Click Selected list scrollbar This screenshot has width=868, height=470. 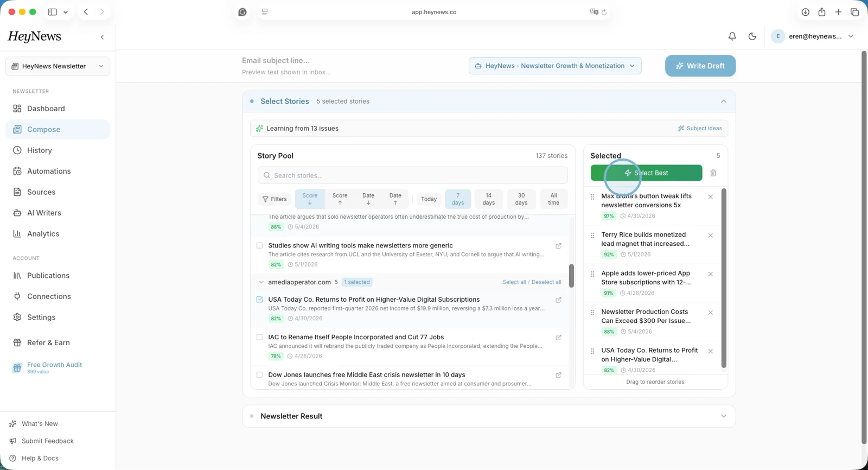tap(724, 278)
